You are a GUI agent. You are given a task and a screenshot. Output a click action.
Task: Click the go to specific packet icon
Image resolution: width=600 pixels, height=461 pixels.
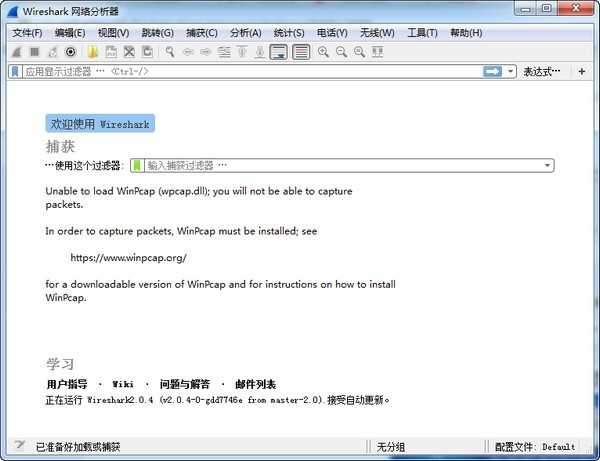(x=224, y=52)
